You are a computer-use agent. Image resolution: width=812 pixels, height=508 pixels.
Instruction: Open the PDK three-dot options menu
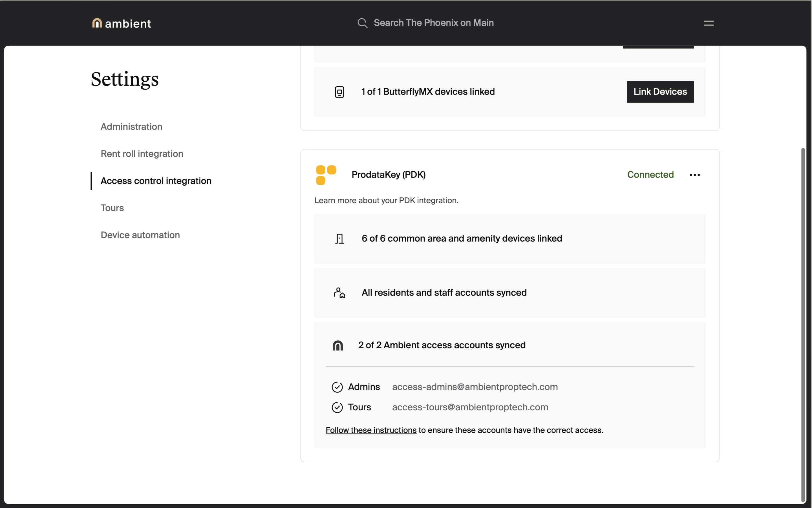coord(694,175)
